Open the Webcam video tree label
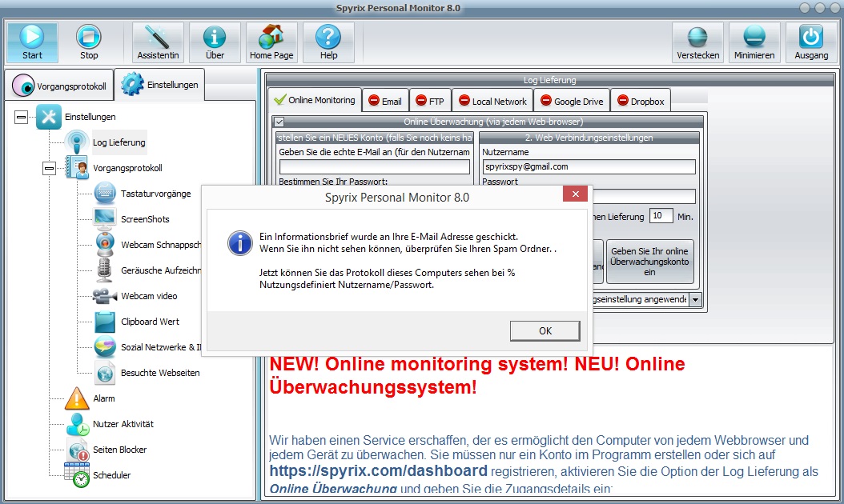 pos(149,296)
